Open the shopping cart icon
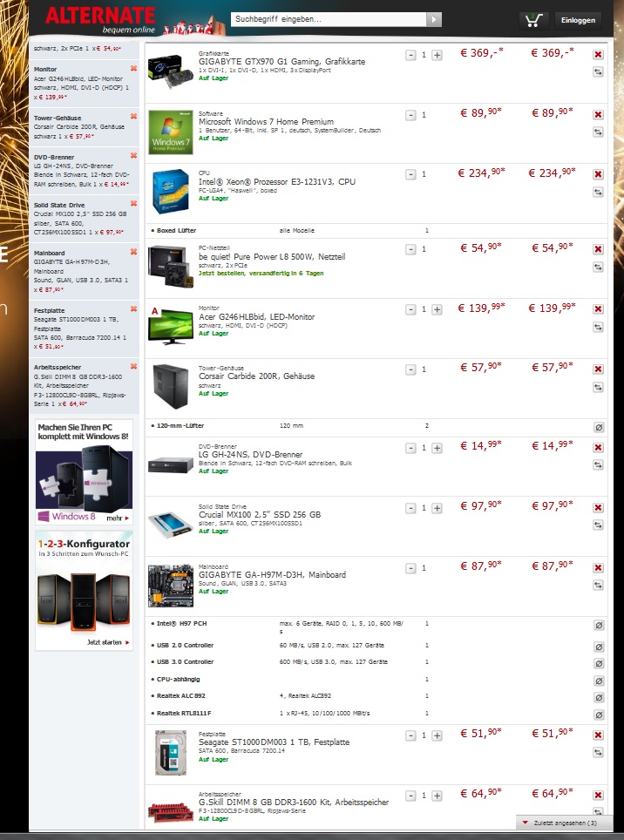Image resolution: width=624 pixels, height=840 pixels. [533, 20]
